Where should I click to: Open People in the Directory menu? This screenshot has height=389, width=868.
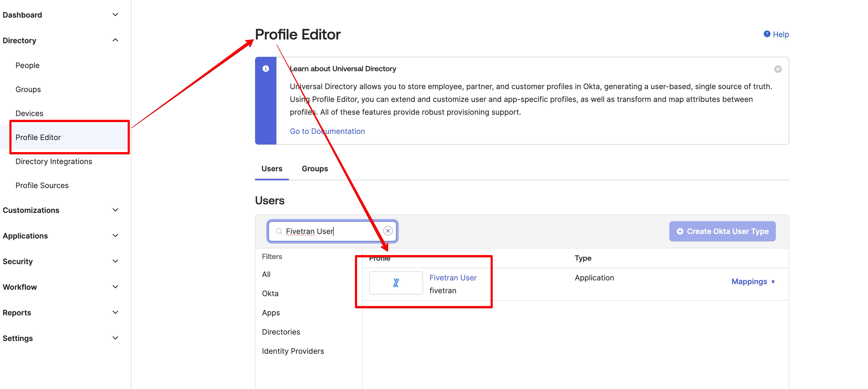(27, 65)
